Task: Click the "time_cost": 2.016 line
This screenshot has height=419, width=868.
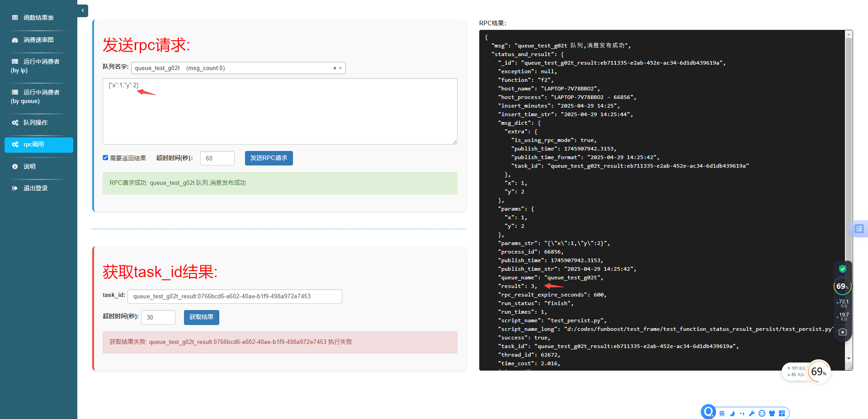Action: click(529, 363)
